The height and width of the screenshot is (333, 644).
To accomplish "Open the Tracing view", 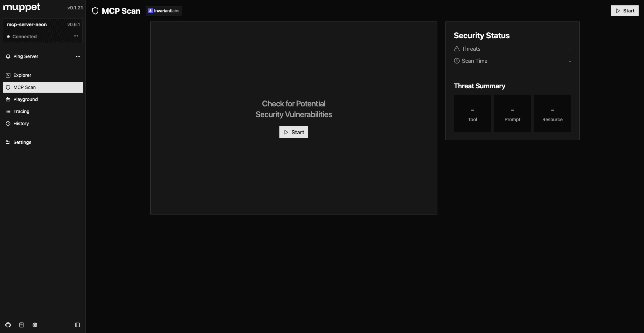I will pyautogui.click(x=21, y=111).
